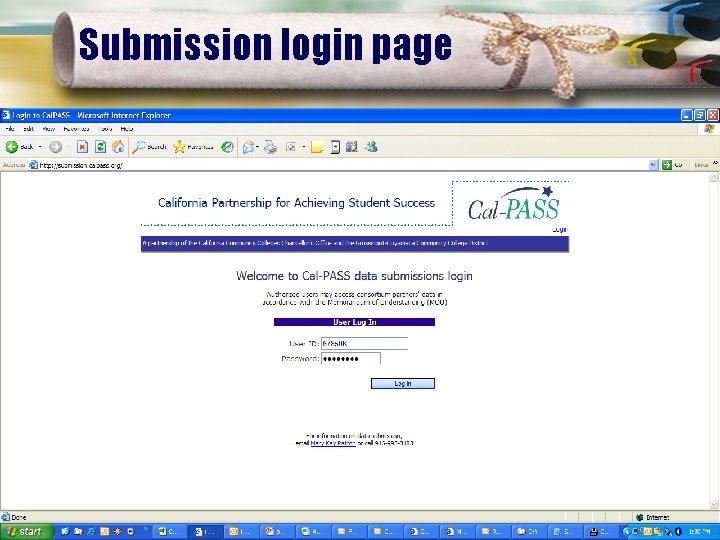The width and height of the screenshot is (720, 540).
Task: Click the Refresh page icon
Action: click(100, 147)
